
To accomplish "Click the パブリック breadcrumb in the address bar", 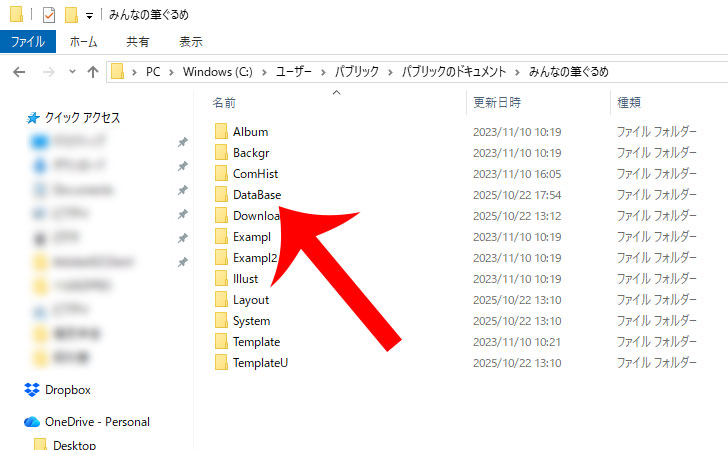I will point(355,72).
